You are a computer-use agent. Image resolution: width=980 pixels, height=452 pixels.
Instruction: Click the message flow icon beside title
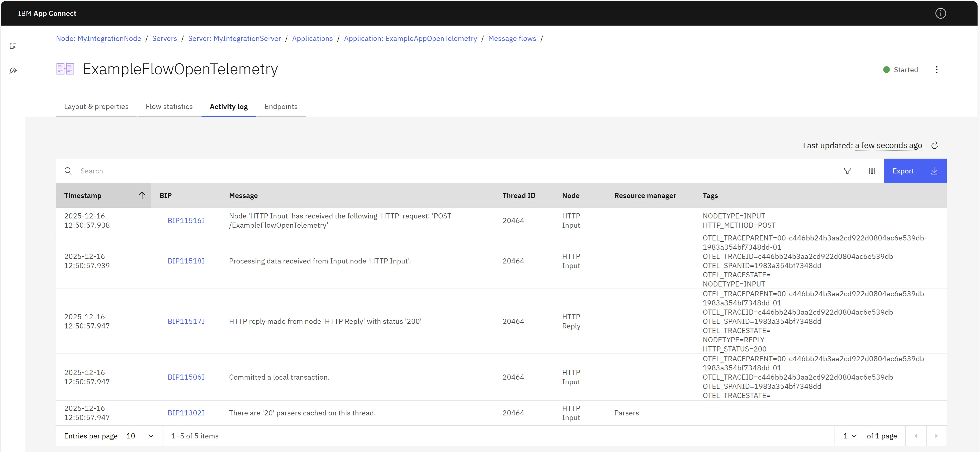coord(65,69)
